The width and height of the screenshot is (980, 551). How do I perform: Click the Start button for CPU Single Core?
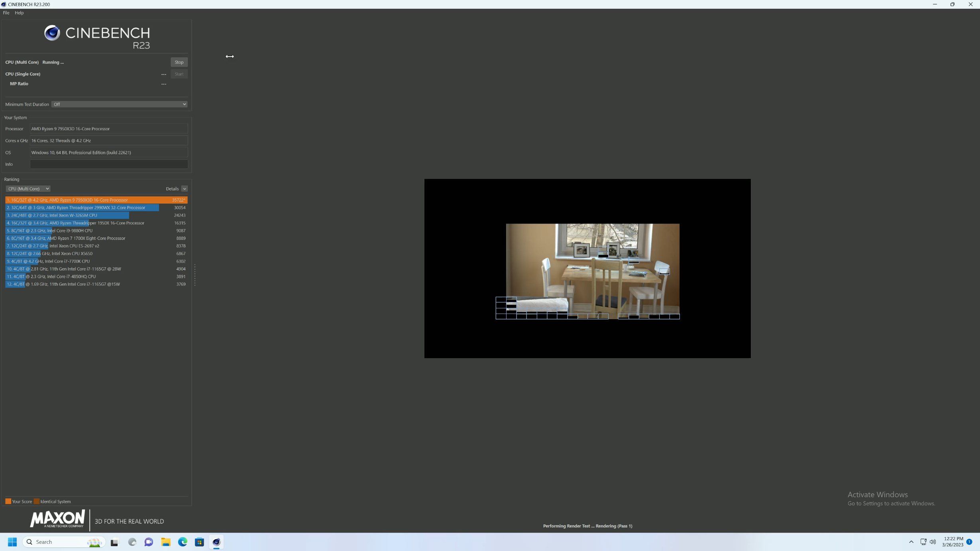coord(179,74)
